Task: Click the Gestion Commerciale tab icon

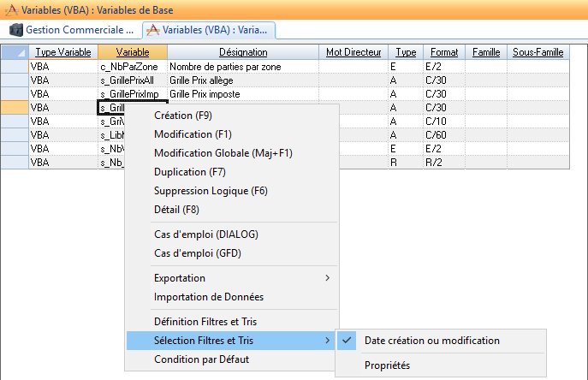Action: [x=15, y=30]
